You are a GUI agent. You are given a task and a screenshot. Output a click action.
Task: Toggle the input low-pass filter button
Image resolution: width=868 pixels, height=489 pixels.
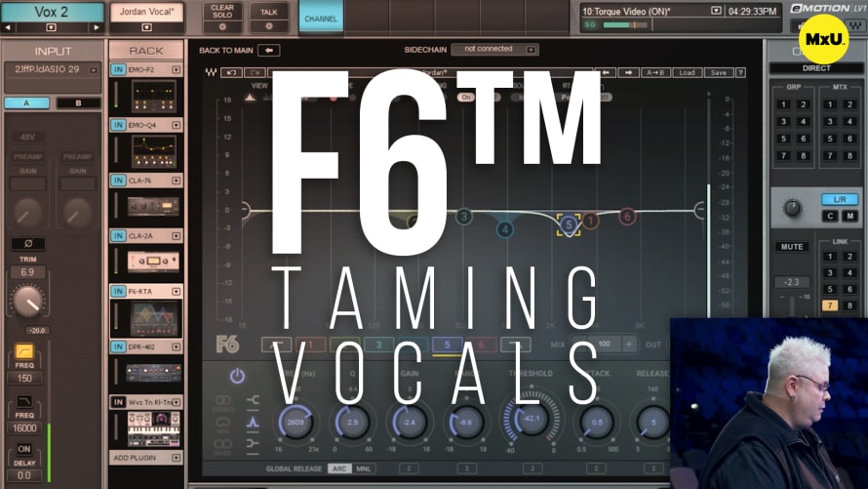tap(23, 400)
